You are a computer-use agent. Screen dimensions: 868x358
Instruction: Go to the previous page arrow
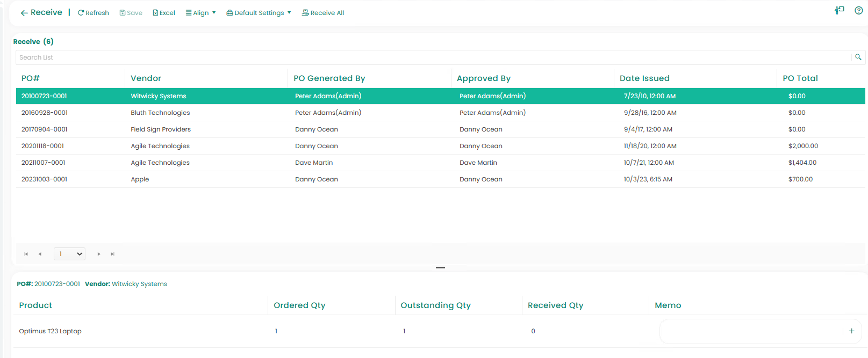click(40, 254)
